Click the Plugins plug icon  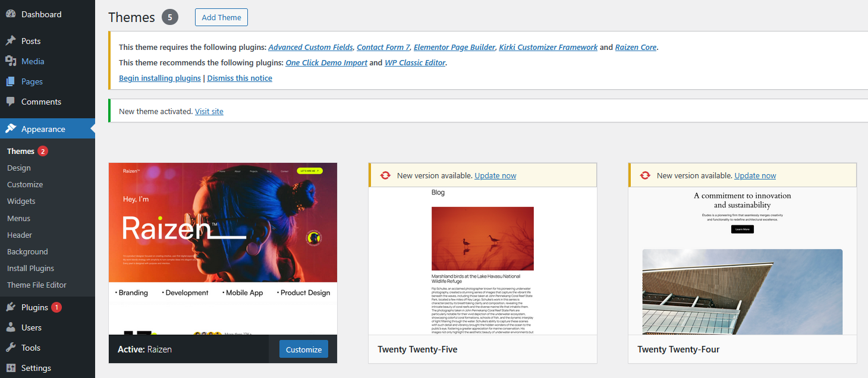pos(11,307)
